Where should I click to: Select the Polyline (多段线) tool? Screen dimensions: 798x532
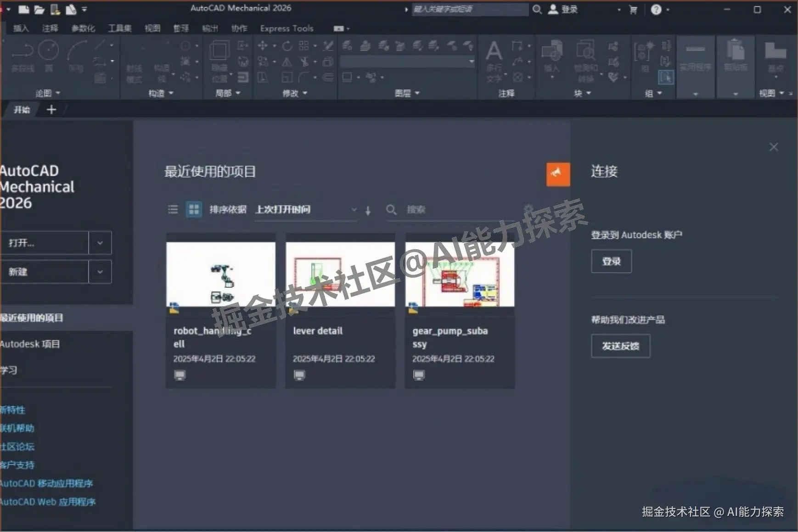coord(22,56)
